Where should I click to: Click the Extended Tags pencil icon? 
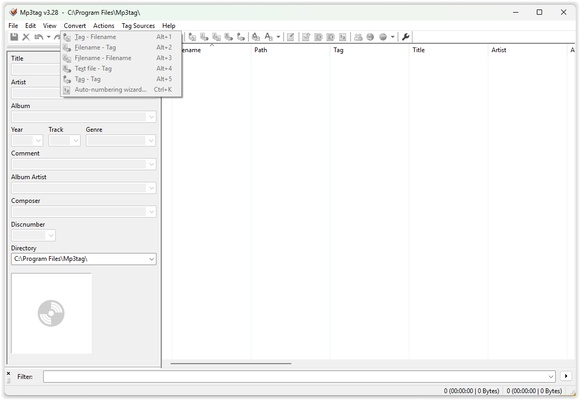(x=291, y=37)
